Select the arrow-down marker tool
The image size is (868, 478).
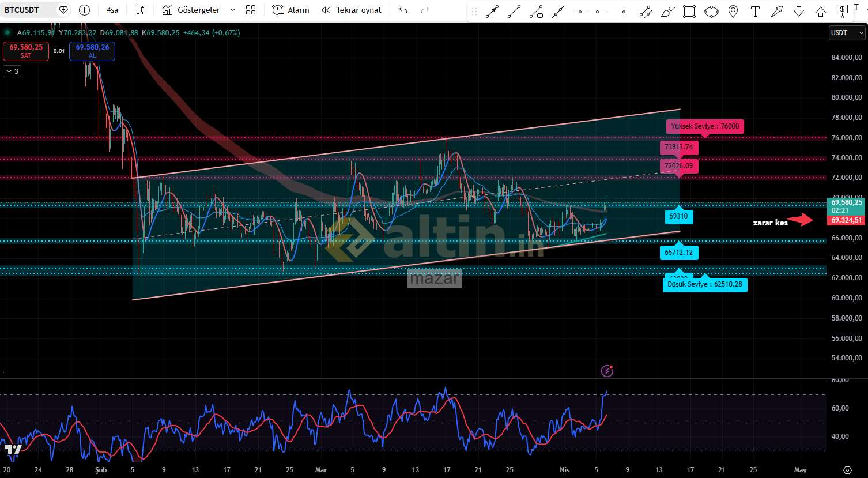pyautogui.click(x=799, y=11)
